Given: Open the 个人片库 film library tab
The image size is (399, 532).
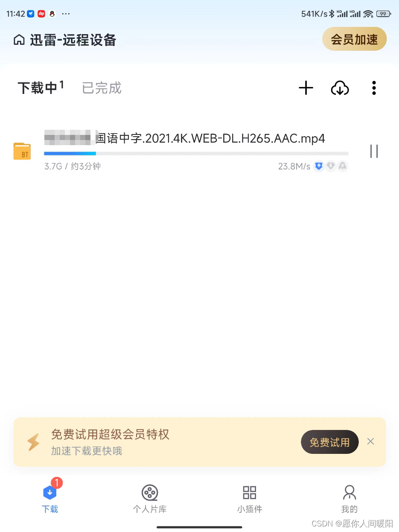Looking at the screenshot, I should pos(150,499).
